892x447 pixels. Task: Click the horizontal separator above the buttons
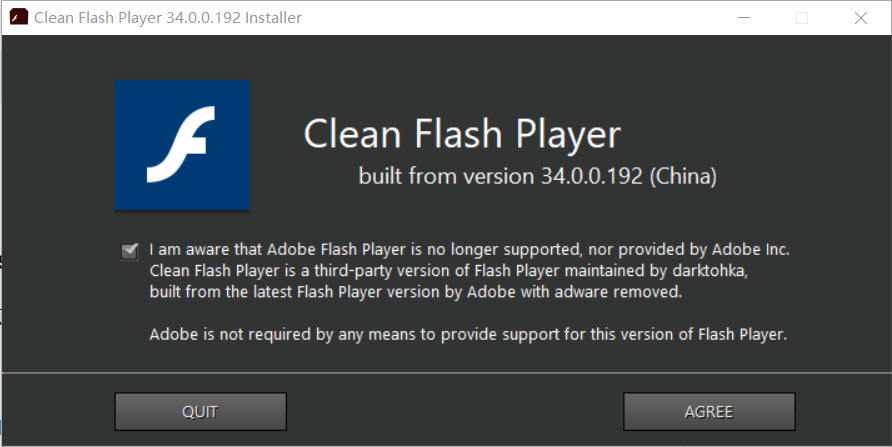446,372
